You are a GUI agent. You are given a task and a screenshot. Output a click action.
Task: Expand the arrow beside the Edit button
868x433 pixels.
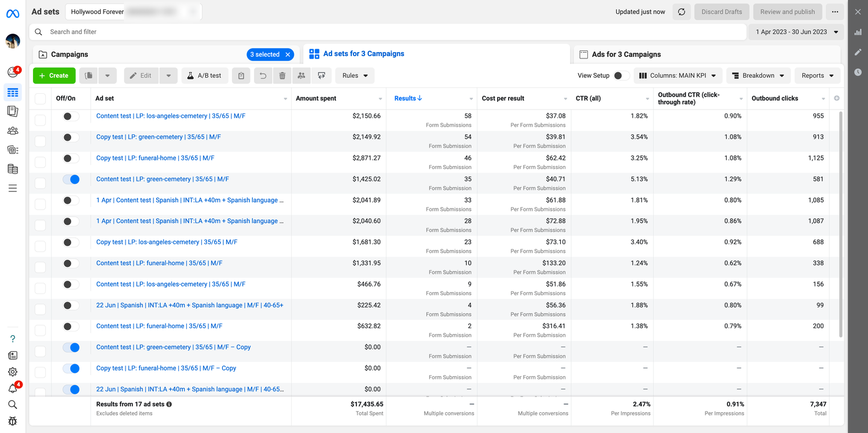(x=168, y=76)
